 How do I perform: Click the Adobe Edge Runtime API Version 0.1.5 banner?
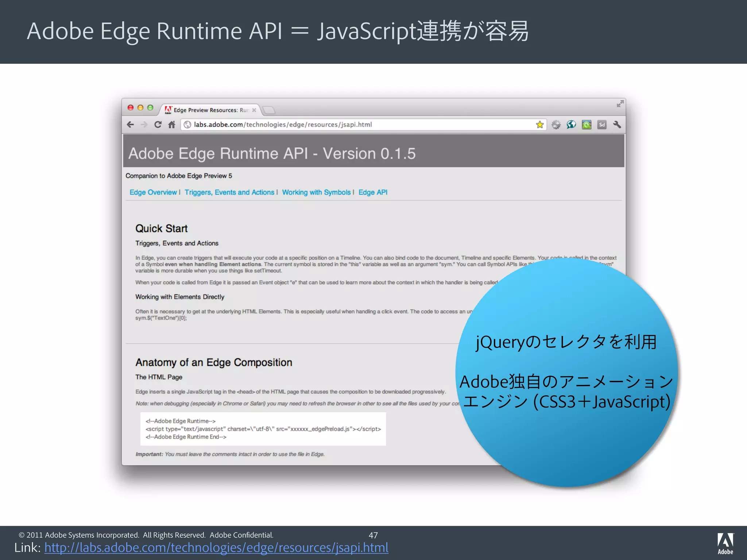[373, 151]
